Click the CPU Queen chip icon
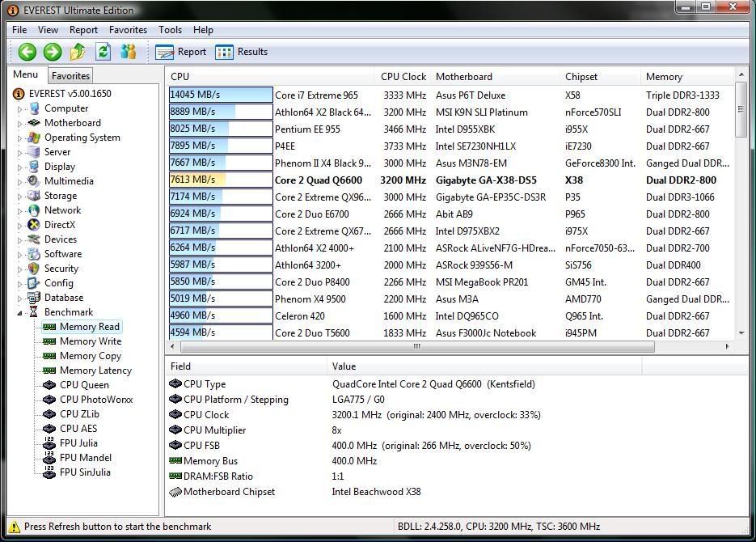756x542 pixels. pos(49,385)
